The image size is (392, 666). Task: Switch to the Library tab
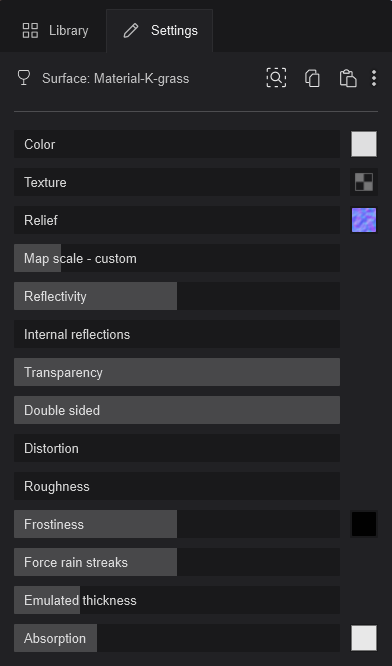[x=55, y=31]
